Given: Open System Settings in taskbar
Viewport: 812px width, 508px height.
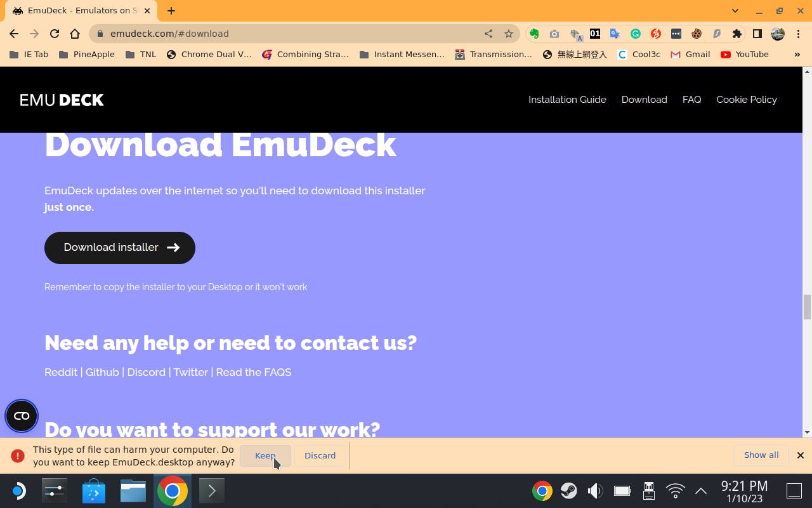Looking at the screenshot, I should coord(55,491).
